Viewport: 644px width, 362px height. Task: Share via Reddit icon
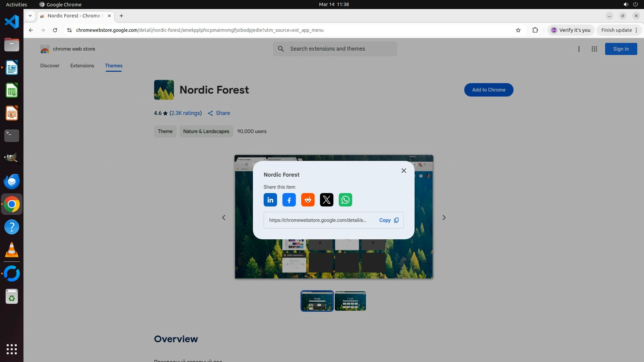tap(308, 200)
